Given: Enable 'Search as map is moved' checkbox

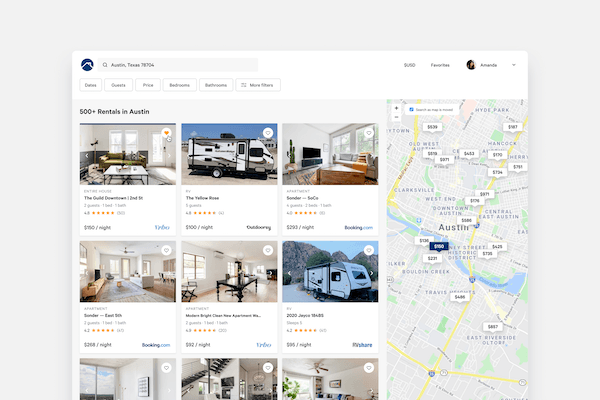Looking at the screenshot, I should 411,108.
